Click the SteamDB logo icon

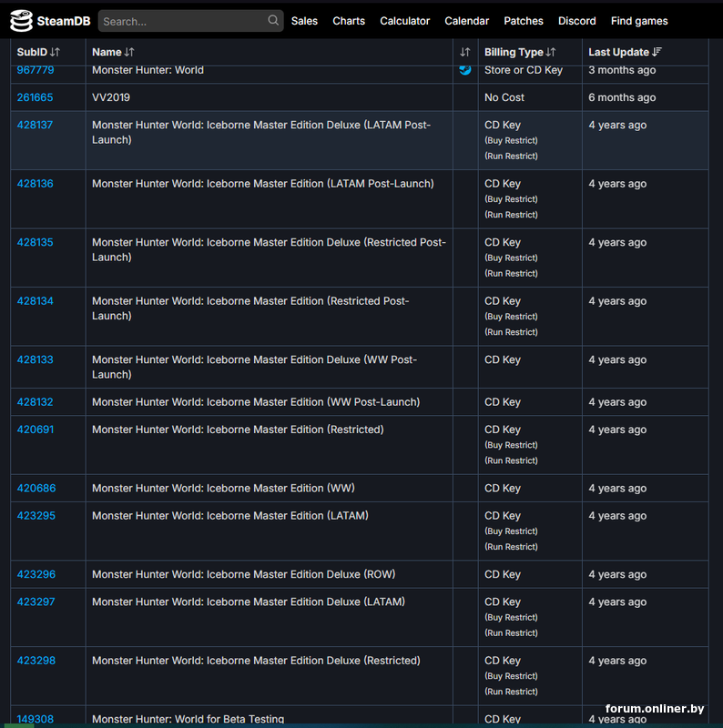[x=21, y=21]
